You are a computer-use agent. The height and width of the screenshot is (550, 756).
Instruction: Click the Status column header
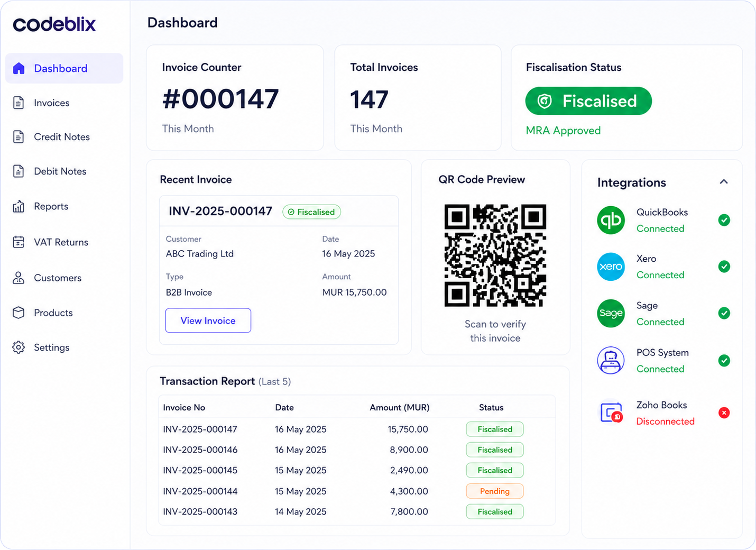point(491,408)
